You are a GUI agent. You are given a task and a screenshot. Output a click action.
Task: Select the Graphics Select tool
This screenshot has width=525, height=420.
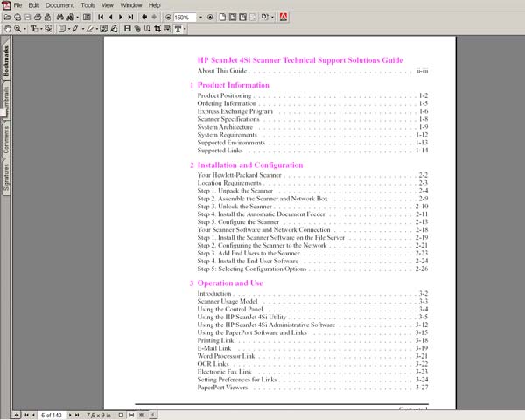click(48, 29)
